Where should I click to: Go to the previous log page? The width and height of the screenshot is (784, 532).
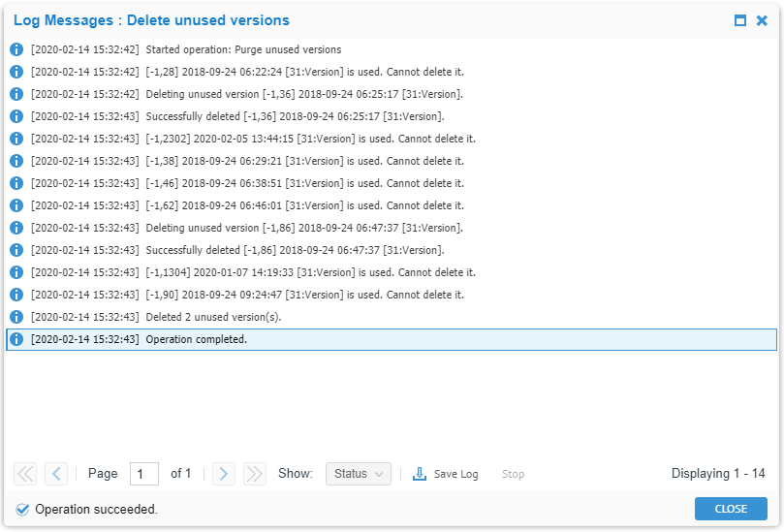click(56, 474)
